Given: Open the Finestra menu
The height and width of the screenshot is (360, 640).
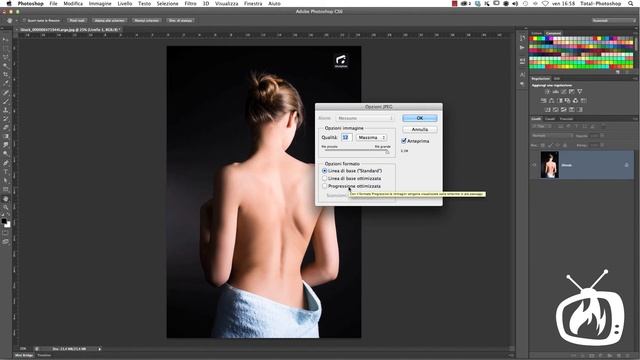Looking at the screenshot, I should [x=253, y=3].
